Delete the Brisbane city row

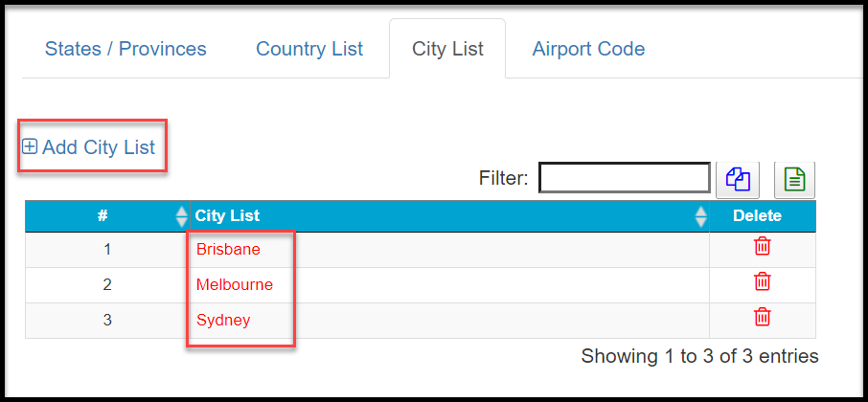pyautogui.click(x=763, y=246)
